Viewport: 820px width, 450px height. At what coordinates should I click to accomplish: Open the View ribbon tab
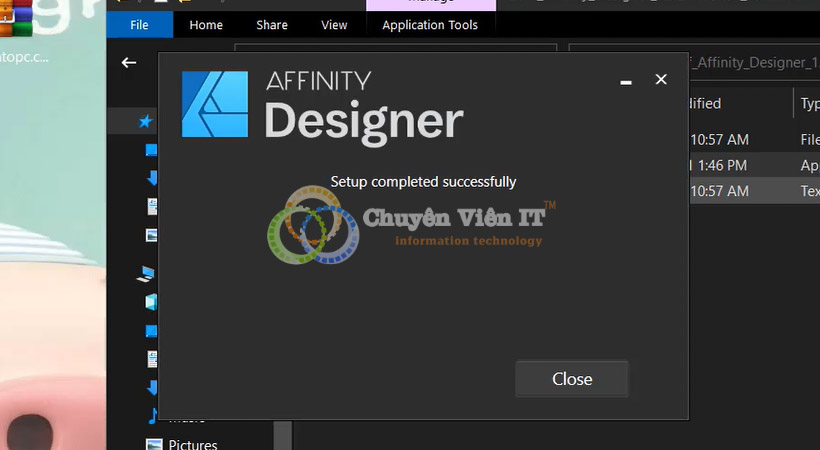pyautogui.click(x=334, y=25)
